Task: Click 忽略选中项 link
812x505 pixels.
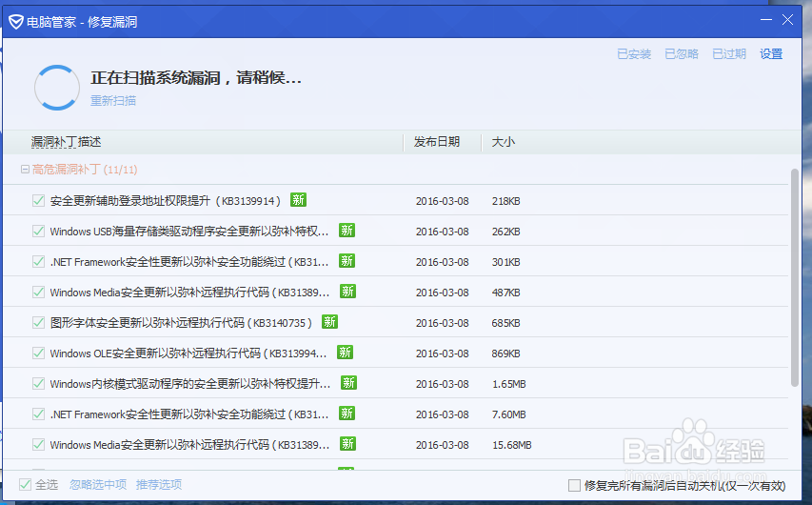Action: tap(98, 485)
